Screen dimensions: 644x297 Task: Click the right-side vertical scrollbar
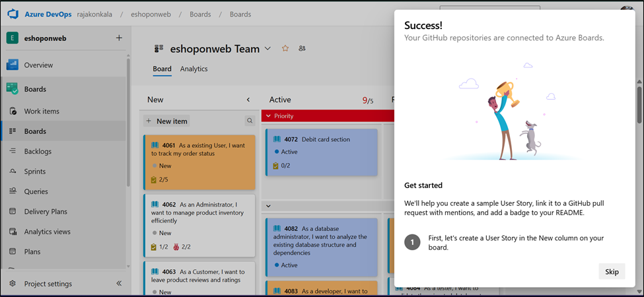(x=639, y=106)
